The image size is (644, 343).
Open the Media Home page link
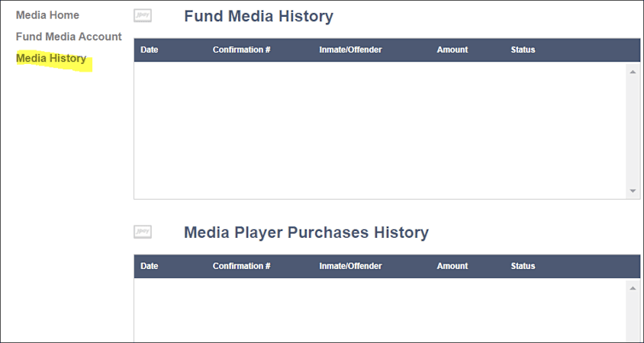click(x=47, y=15)
